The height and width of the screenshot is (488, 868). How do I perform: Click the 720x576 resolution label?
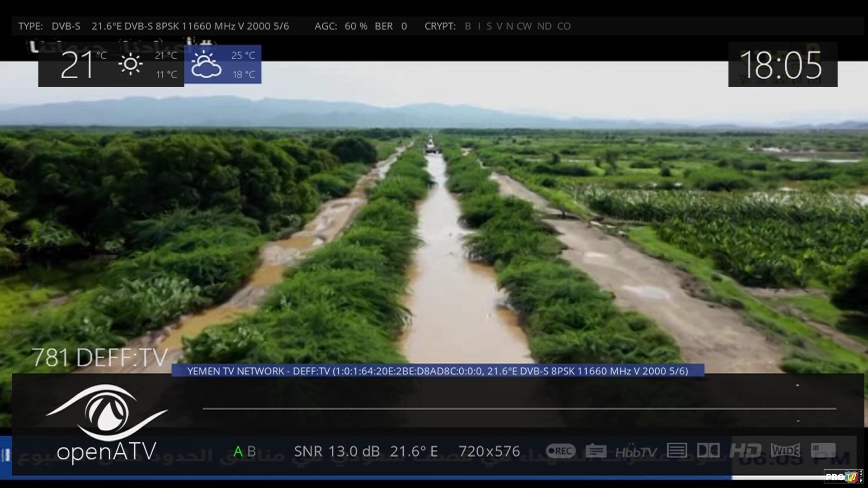489,451
